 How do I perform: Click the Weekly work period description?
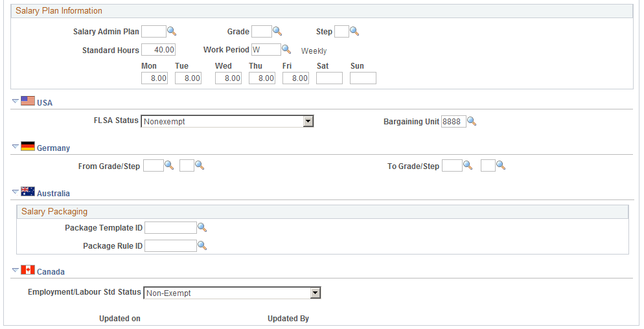314,51
